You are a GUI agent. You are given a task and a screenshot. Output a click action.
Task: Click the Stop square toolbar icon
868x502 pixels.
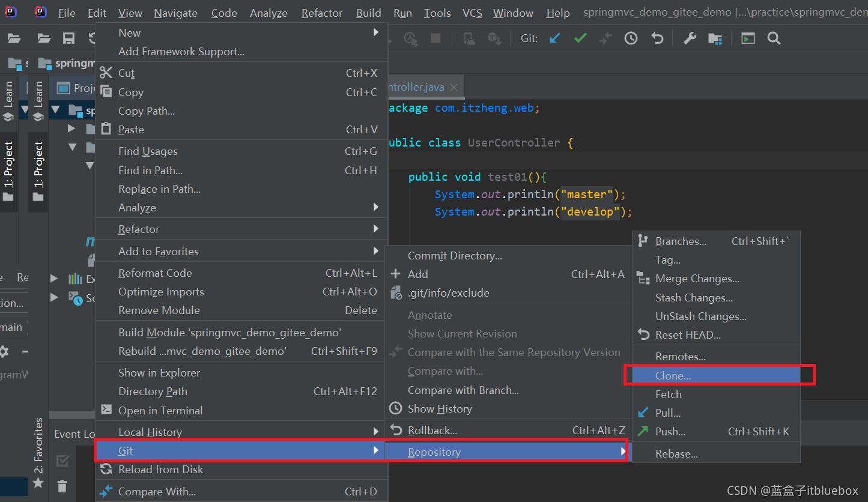(436, 38)
